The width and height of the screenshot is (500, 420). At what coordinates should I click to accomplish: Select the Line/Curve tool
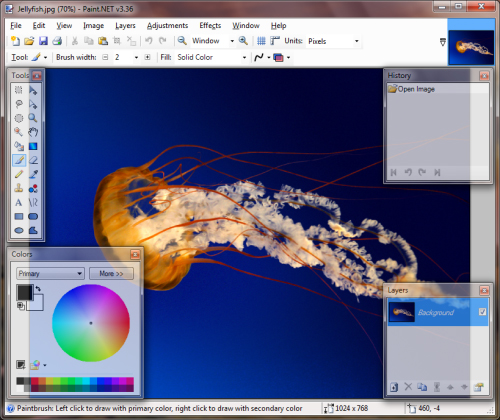33,202
